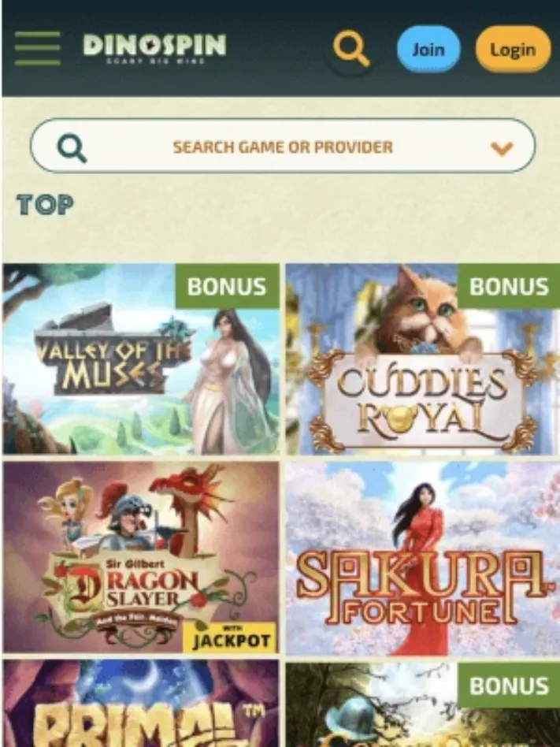This screenshot has height=747, width=560.
Task: Open Cuddles Royal game
Action: click(x=422, y=359)
